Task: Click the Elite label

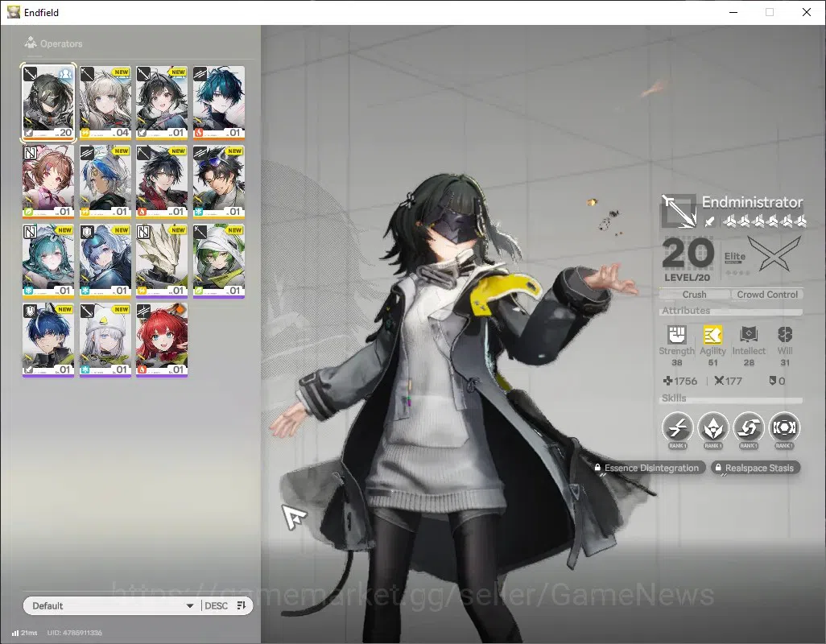Action: tap(735, 257)
